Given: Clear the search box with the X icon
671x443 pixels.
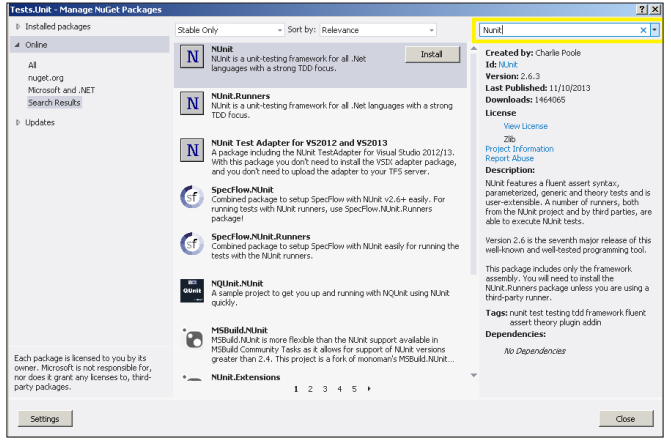Looking at the screenshot, I should (643, 30).
